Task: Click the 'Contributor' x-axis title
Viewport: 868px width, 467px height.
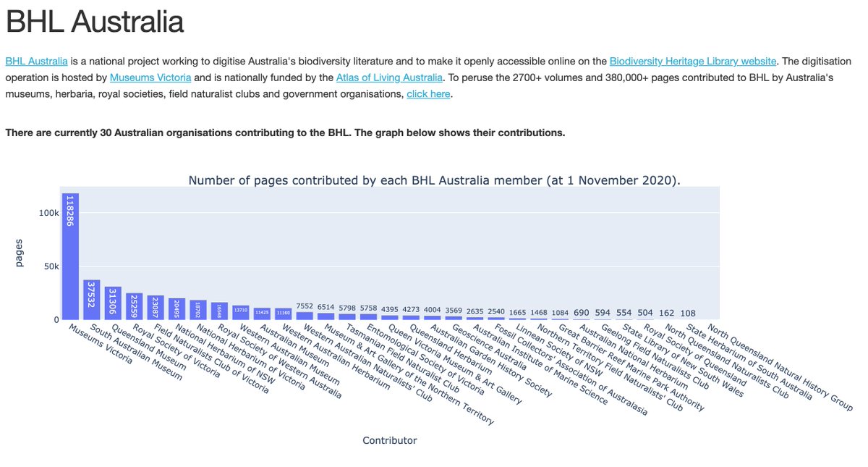Action: [390, 440]
